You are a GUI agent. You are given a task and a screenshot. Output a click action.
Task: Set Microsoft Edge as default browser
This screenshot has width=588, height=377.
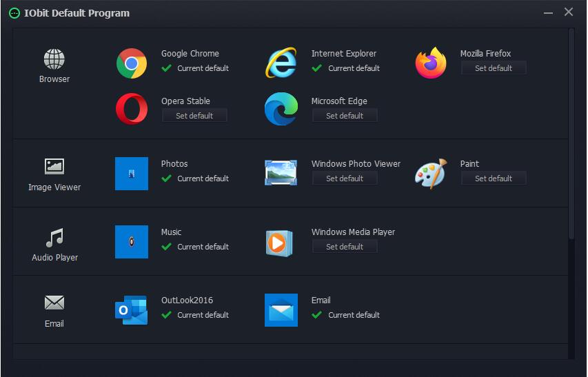coord(345,115)
